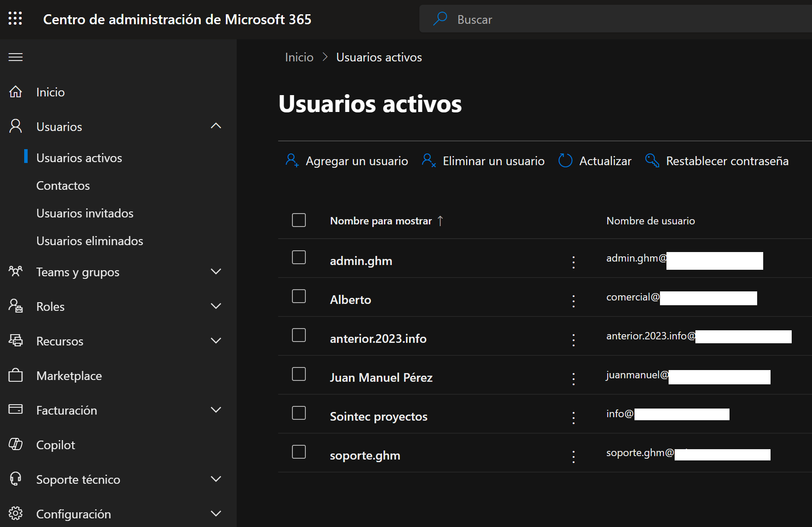Screen dimensions: 812x527
Task: Select the admin.ghm user checkbox
Action: [x=299, y=258]
